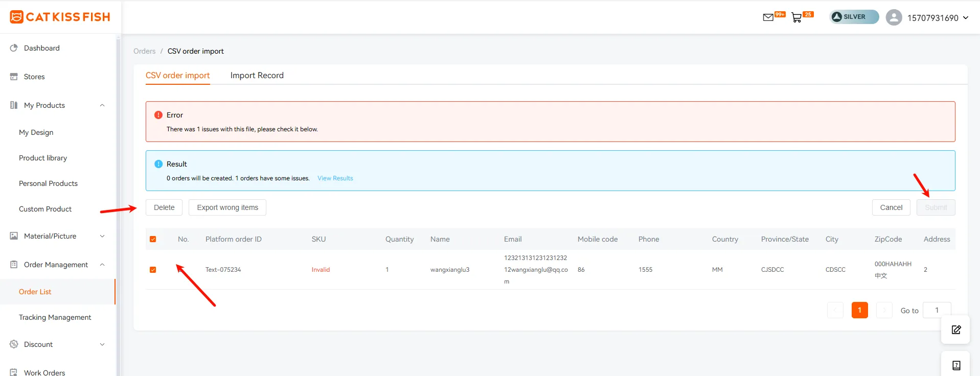Open the account dropdown arrow

click(966, 18)
